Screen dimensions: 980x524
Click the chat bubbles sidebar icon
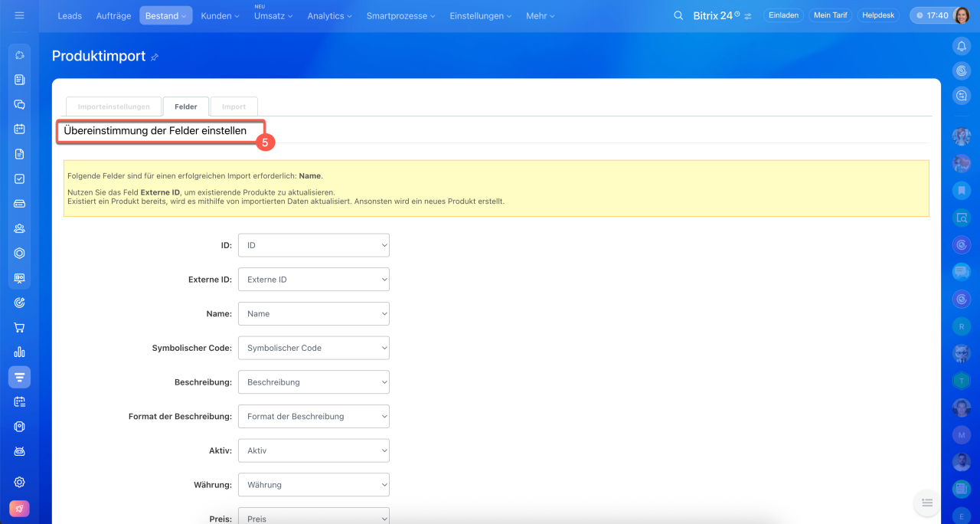(20, 104)
